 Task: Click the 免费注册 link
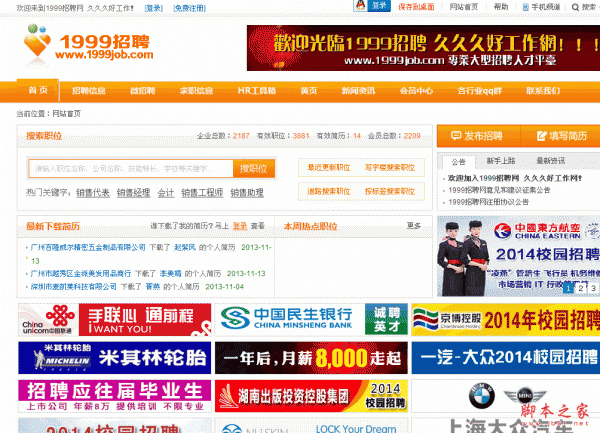pos(189,8)
